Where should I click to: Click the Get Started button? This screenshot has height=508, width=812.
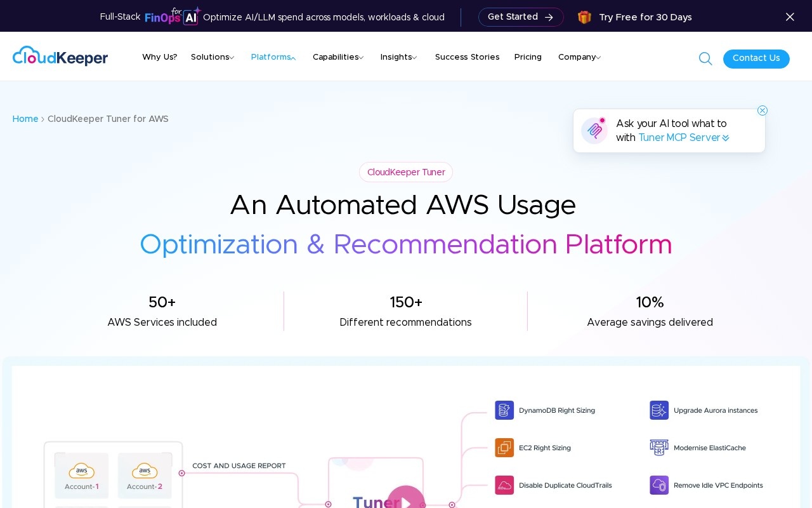[521, 17]
